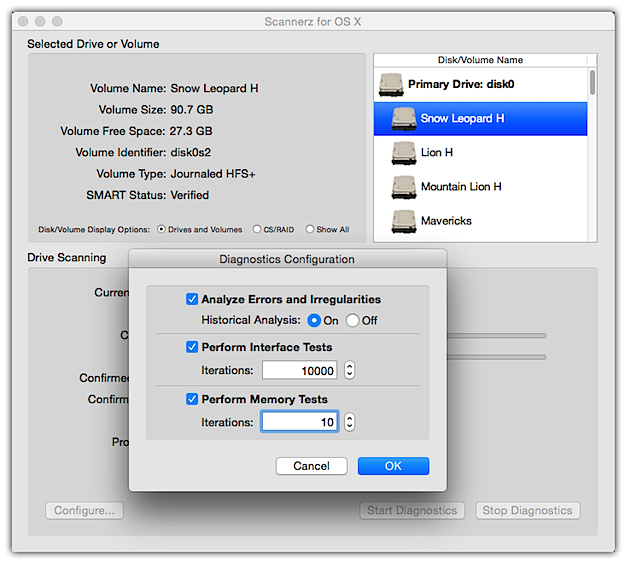Image resolution: width=625 pixels, height=563 pixels.
Task: Click the Volume Free Space value 27.3 GB
Action: click(191, 131)
